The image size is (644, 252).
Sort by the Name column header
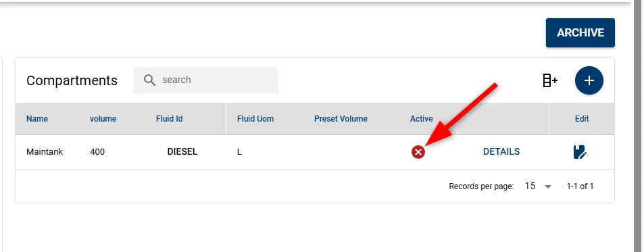[37, 119]
